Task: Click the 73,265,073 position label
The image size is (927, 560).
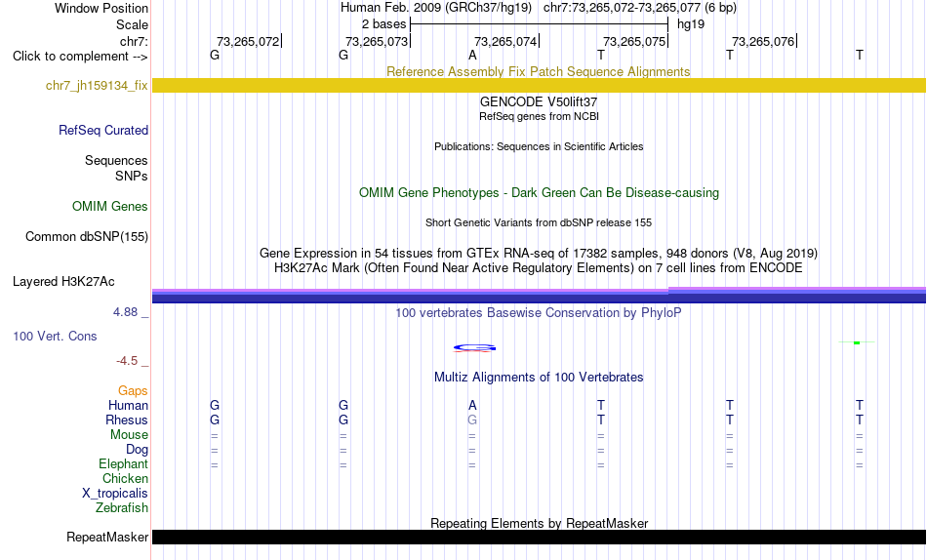Action: click(377, 41)
